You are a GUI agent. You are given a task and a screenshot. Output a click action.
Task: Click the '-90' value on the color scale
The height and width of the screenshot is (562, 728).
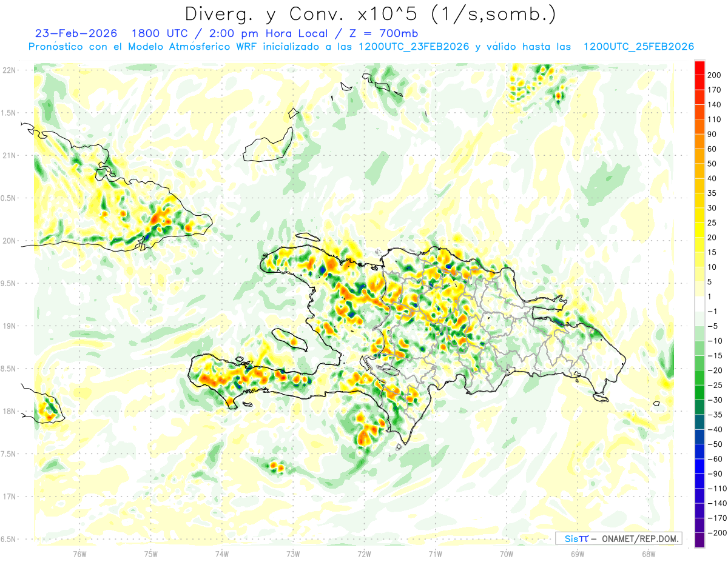point(714,473)
